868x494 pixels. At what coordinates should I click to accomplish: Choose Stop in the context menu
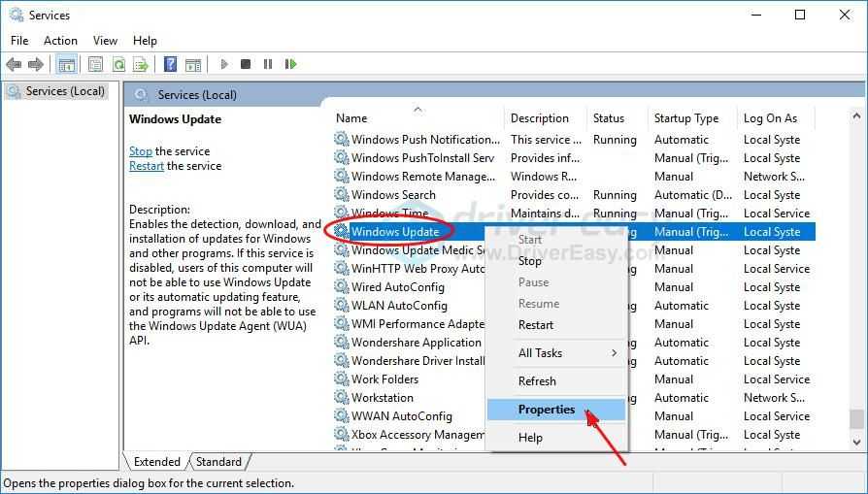(556, 261)
